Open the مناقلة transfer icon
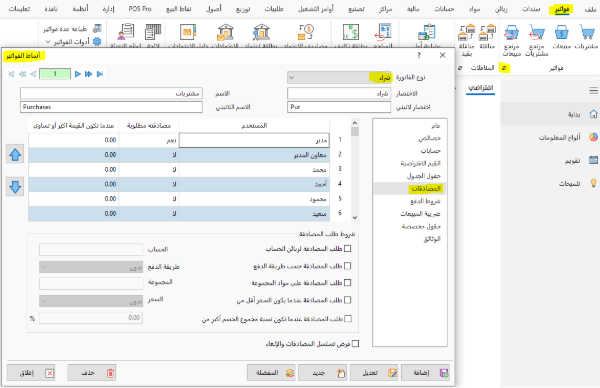The image size is (600, 388). tap(488, 32)
